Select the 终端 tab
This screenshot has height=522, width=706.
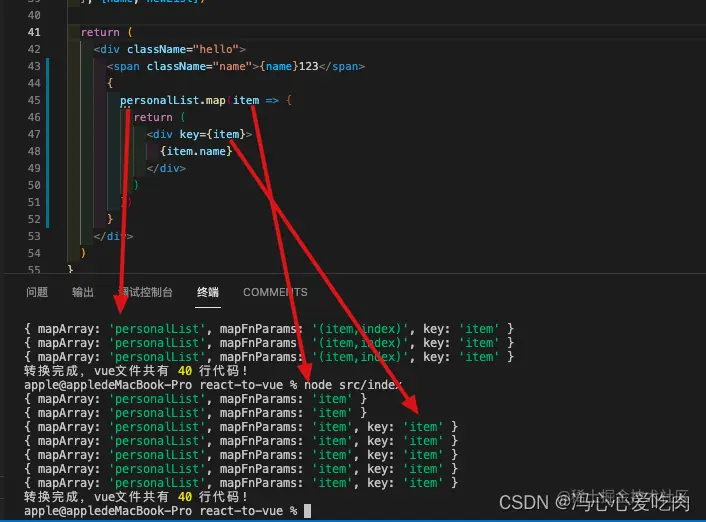[x=208, y=292]
